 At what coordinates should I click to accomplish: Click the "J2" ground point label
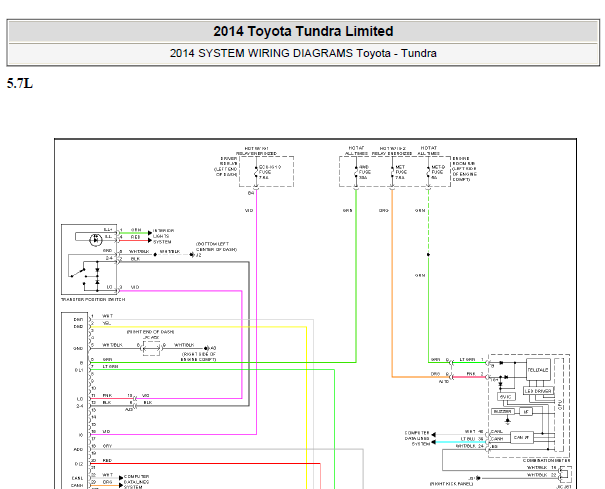(x=199, y=255)
